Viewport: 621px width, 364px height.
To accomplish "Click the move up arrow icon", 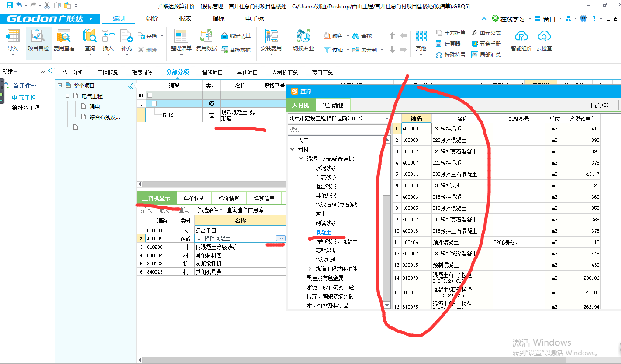I will pos(392,36).
